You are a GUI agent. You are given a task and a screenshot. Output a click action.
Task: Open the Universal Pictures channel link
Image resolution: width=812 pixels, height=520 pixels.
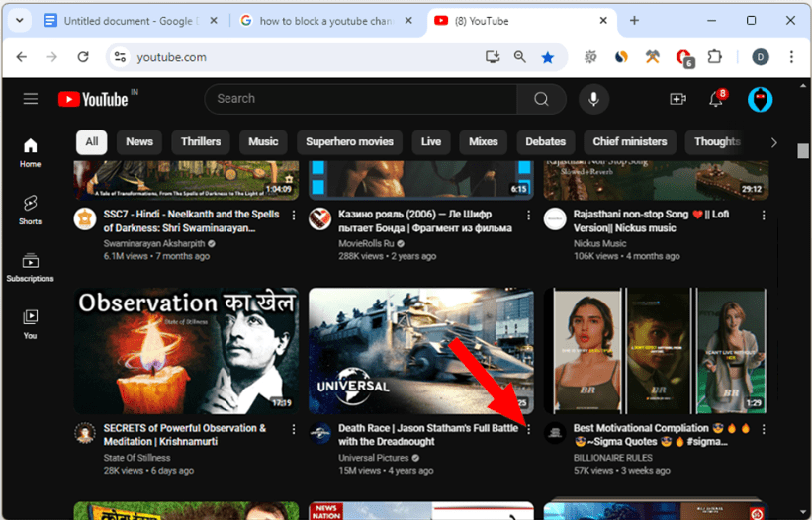[x=374, y=458]
